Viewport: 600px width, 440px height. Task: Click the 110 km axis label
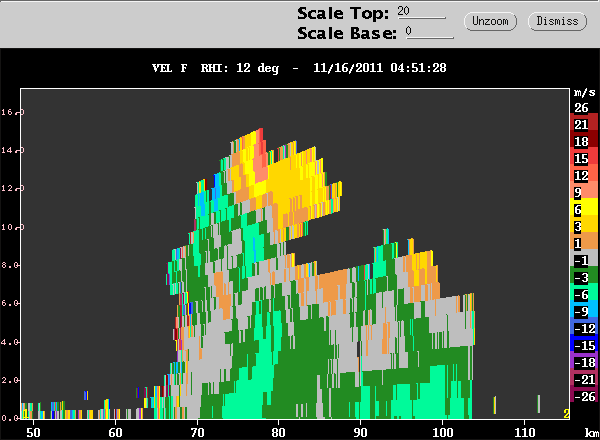tap(524, 433)
